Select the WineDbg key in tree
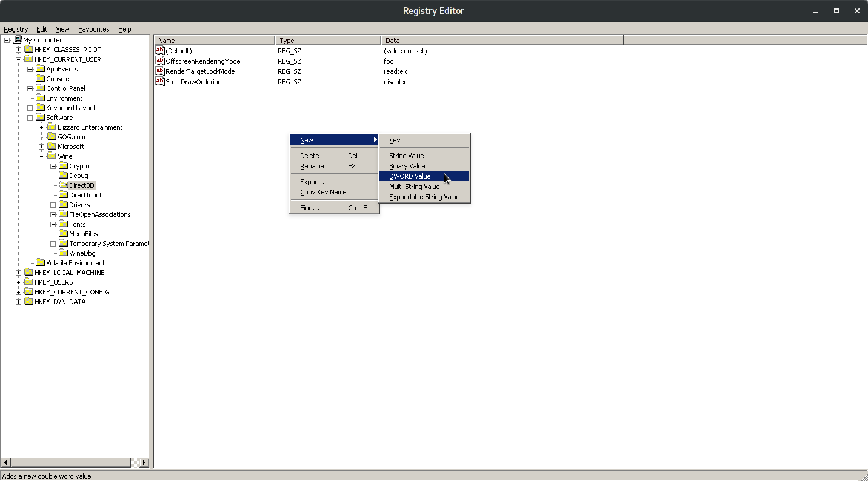 82,253
